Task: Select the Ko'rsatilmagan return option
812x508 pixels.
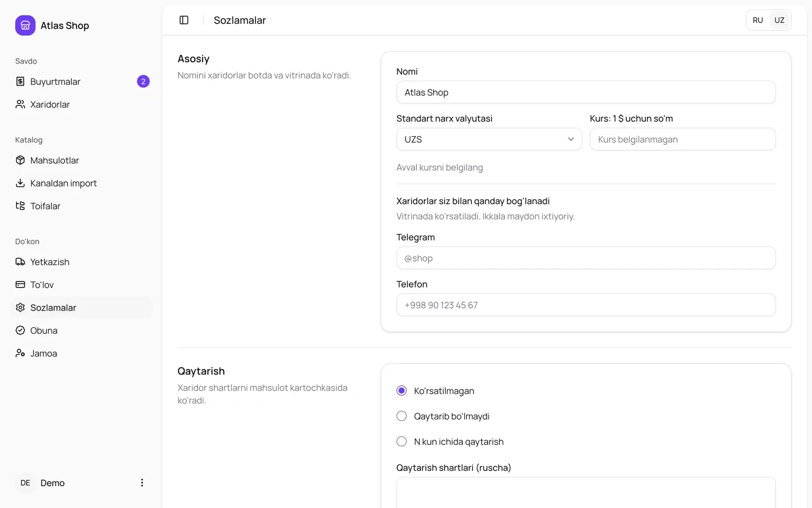Action: [401, 391]
